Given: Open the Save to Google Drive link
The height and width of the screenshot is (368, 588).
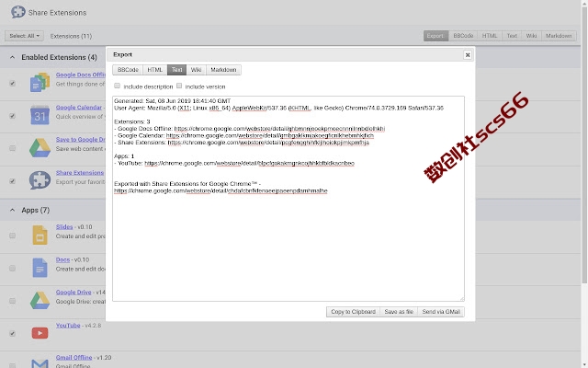Looking at the screenshot, I should [x=80, y=139].
